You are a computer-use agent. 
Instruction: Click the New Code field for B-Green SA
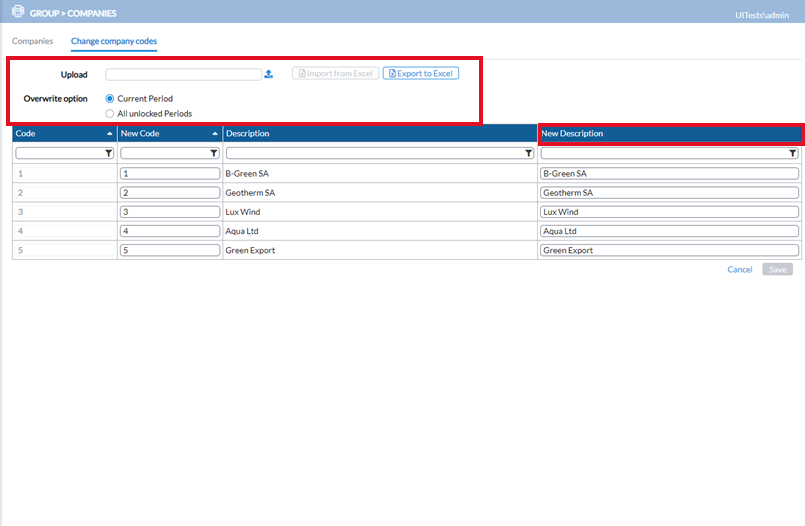tap(170, 173)
